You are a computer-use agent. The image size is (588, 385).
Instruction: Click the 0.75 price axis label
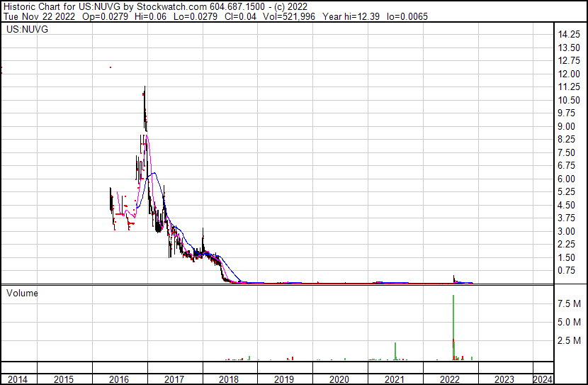567,271
